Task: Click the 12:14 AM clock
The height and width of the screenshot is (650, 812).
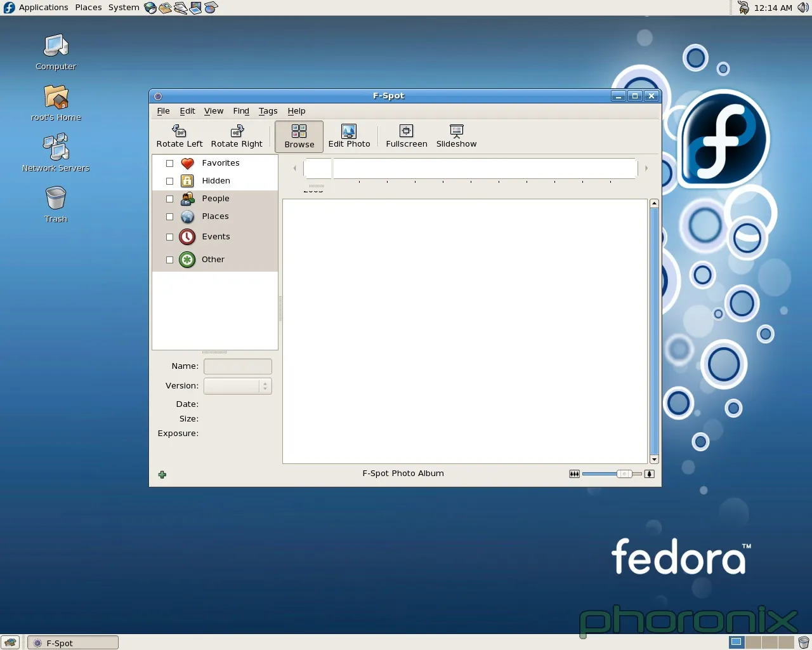Action: click(773, 8)
